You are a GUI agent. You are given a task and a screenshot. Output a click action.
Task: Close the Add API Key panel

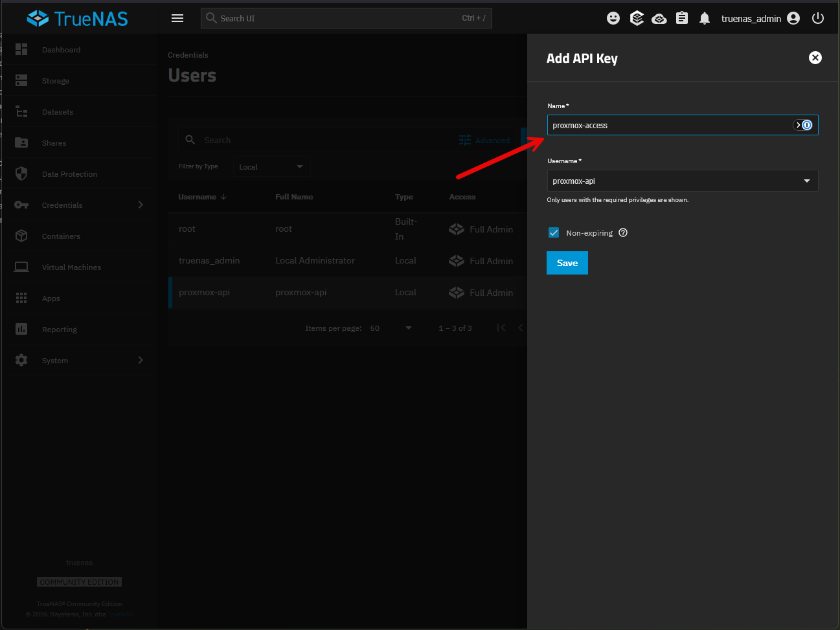[x=815, y=58]
